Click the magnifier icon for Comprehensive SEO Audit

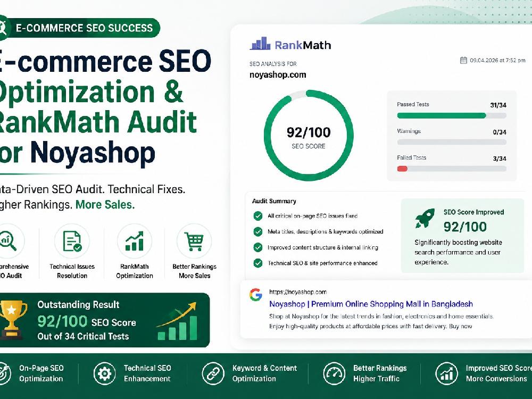click(x=8, y=240)
